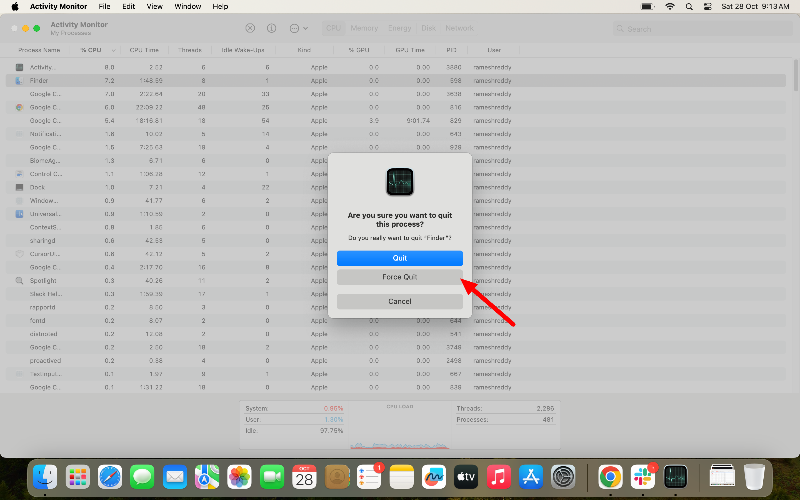Open Slack from the Dock

click(x=643, y=478)
